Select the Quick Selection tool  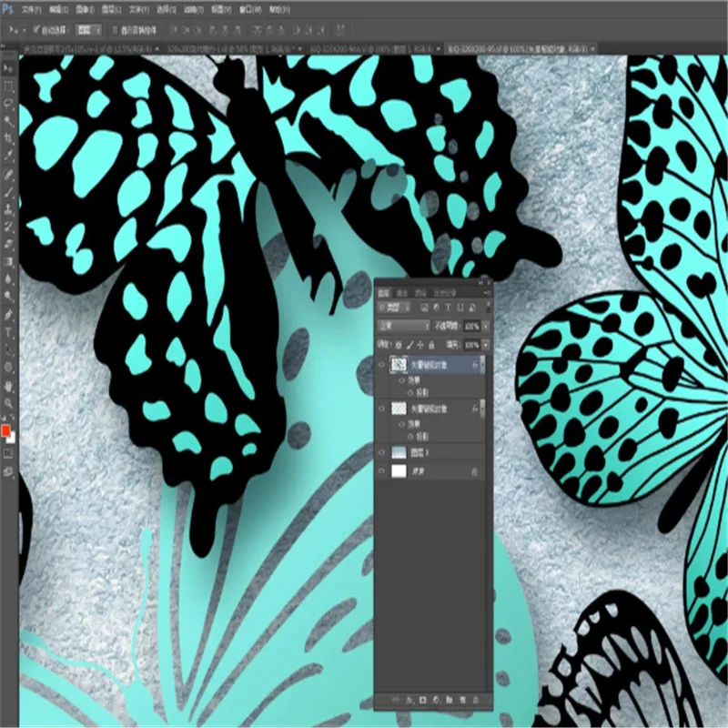tap(8, 121)
